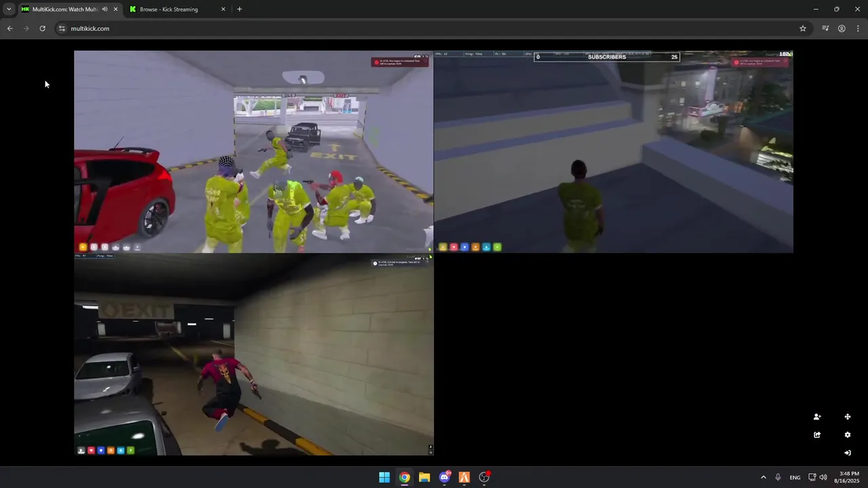Screen dimensions: 868x488
Task: Click the move/rearrange streams icon
Action: [848, 417]
